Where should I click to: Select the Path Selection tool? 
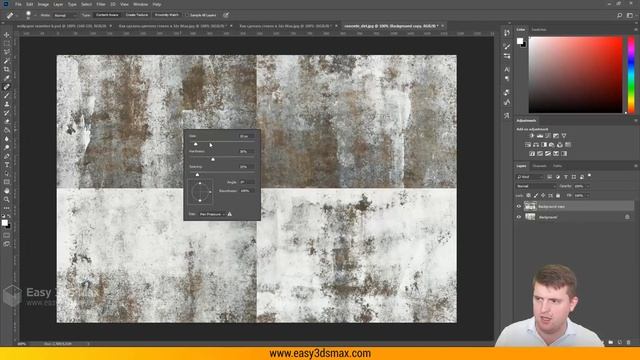point(7,173)
